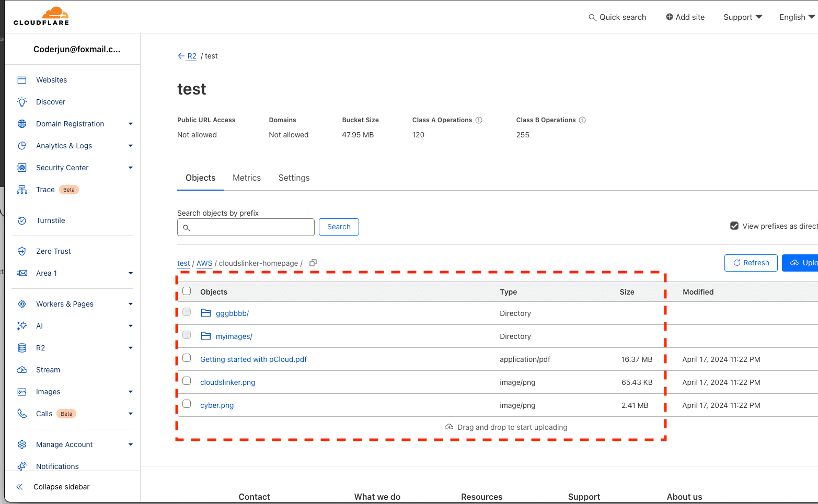The height and width of the screenshot is (504, 818).
Task: Check the myimages/ row checkbox
Action: pyautogui.click(x=187, y=335)
